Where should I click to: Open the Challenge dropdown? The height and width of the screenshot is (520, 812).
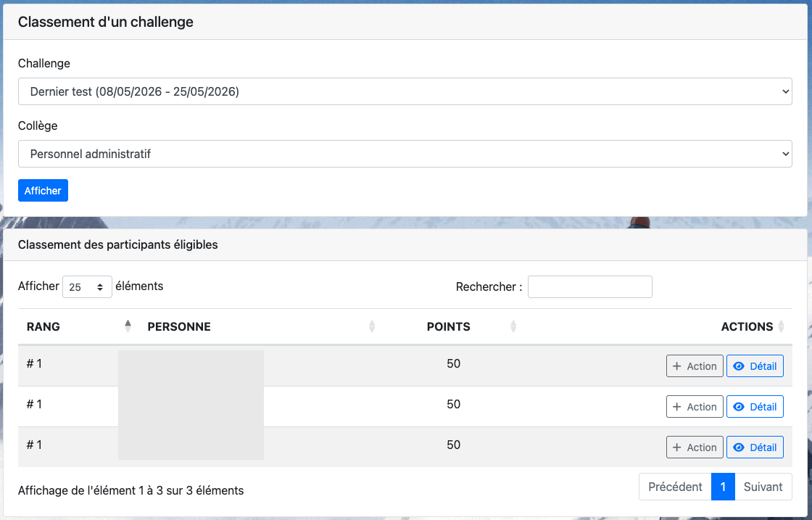[405, 91]
